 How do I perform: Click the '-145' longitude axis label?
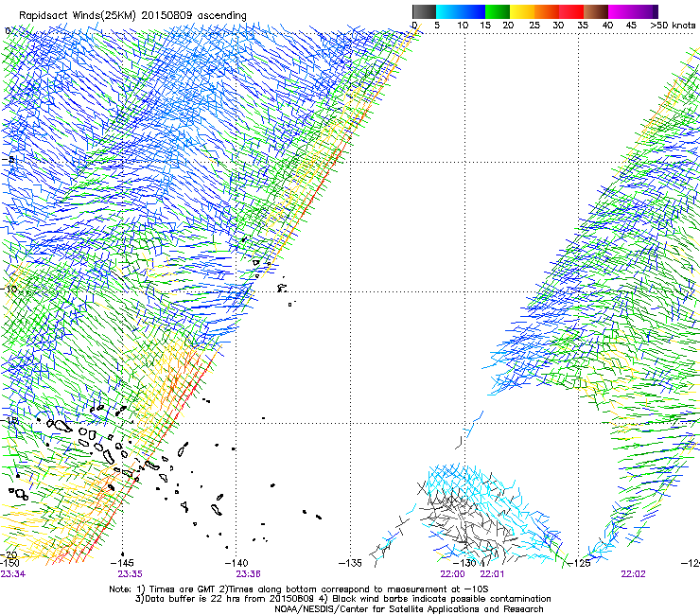click(122, 563)
